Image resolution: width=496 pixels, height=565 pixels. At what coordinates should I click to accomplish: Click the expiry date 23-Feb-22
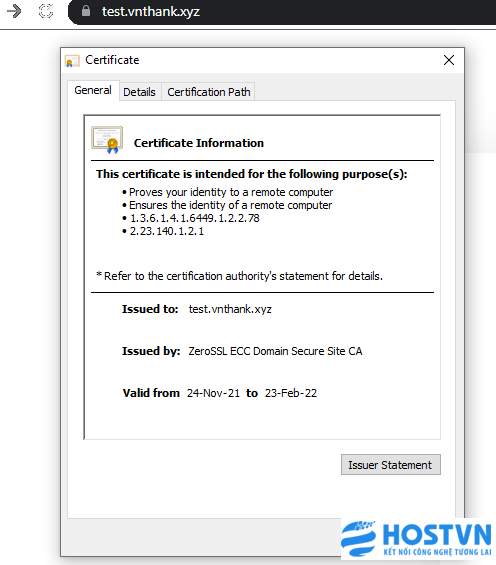point(291,393)
